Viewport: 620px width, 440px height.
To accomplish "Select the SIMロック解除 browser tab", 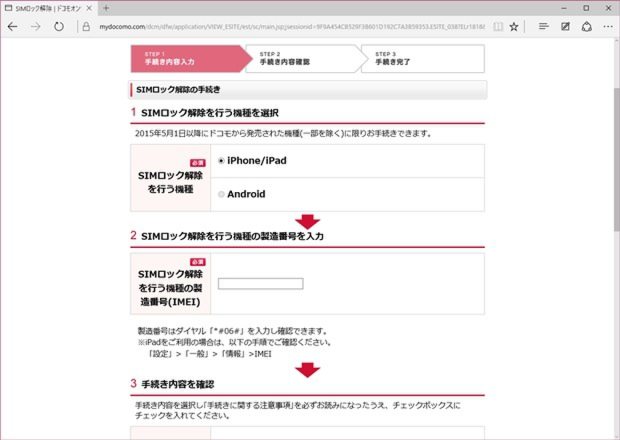I will point(48,8).
